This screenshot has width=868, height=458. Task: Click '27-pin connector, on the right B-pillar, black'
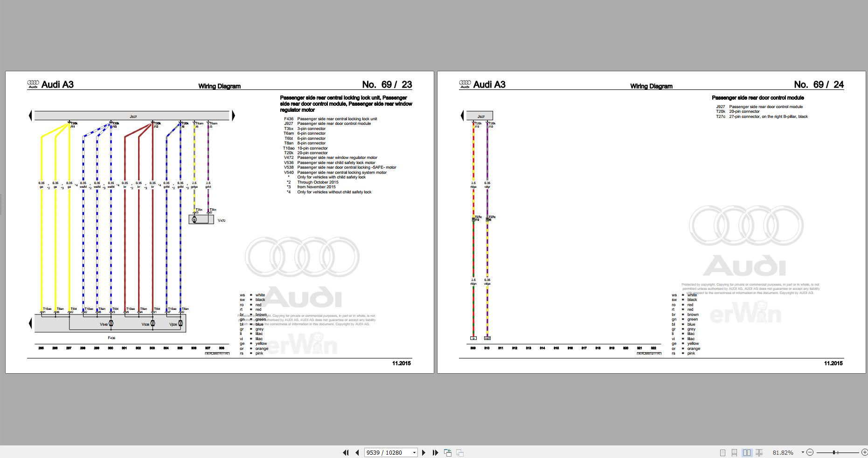(x=769, y=116)
